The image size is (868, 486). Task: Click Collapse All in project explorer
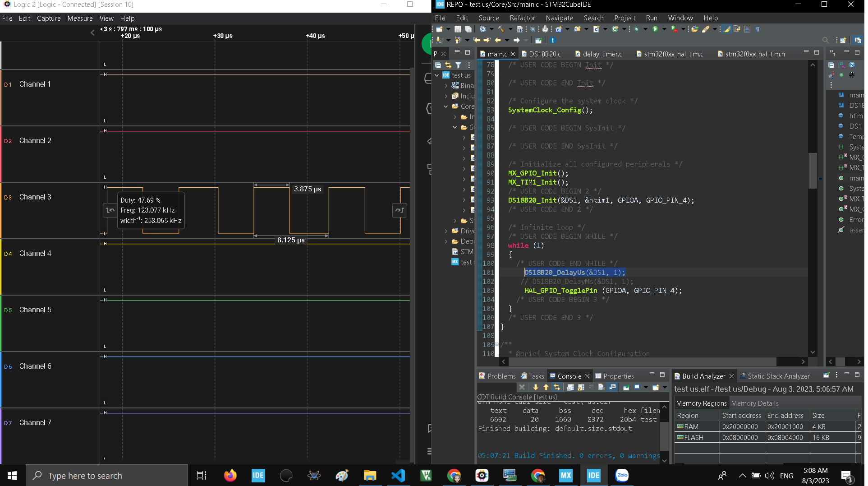click(x=438, y=65)
